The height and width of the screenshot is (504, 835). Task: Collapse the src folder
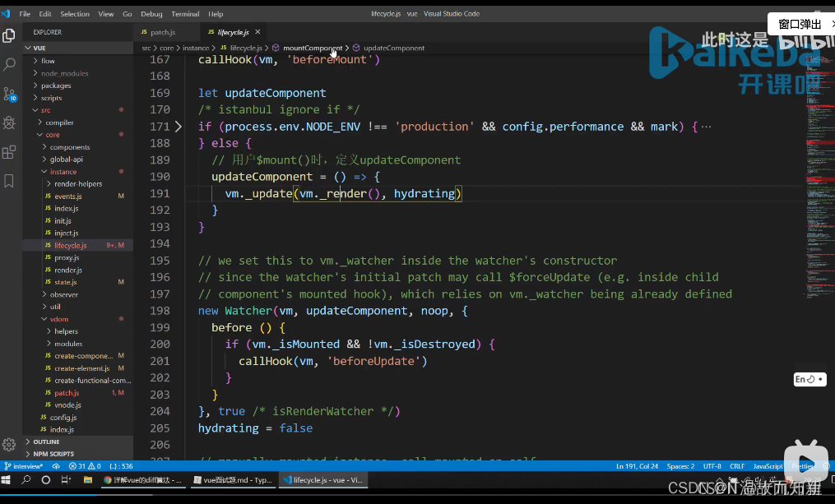[x=78, y=109]
